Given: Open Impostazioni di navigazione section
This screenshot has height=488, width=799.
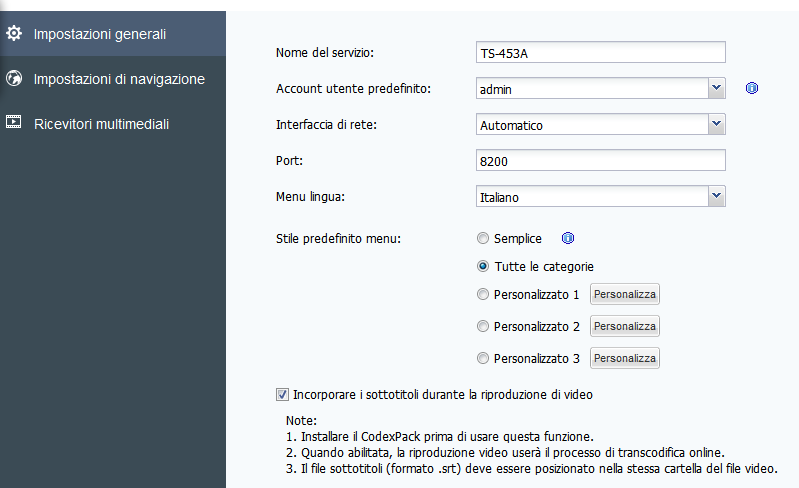Looking at the screenshot, I should point(119,79).
